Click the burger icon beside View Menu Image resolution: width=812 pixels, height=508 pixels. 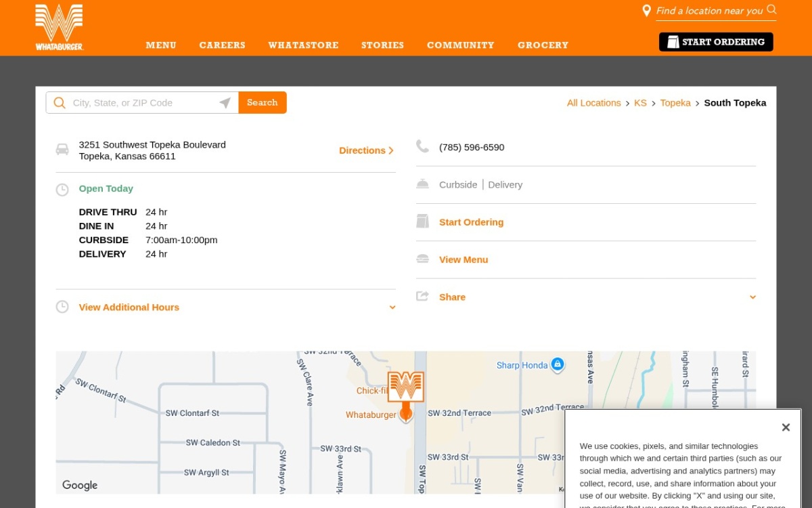click(422, 259)
